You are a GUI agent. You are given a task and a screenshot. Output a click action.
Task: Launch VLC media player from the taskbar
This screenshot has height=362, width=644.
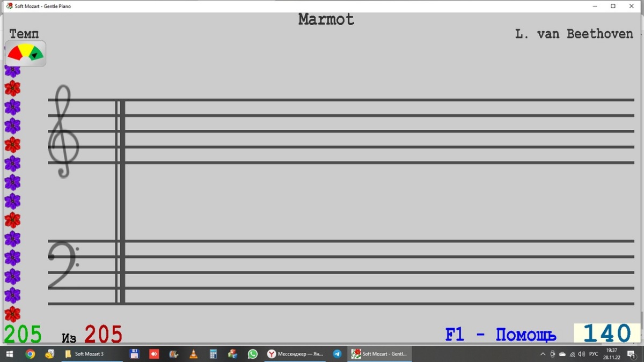pos(193,354)
